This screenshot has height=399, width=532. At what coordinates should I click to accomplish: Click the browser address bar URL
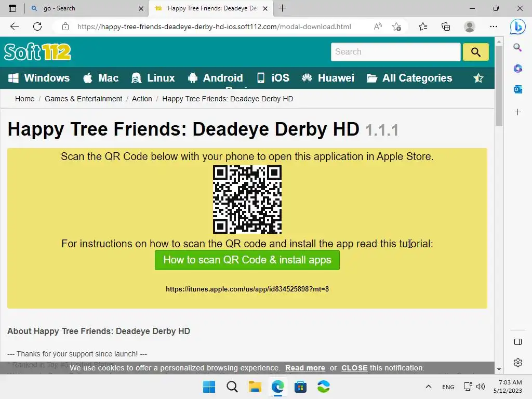214,26
